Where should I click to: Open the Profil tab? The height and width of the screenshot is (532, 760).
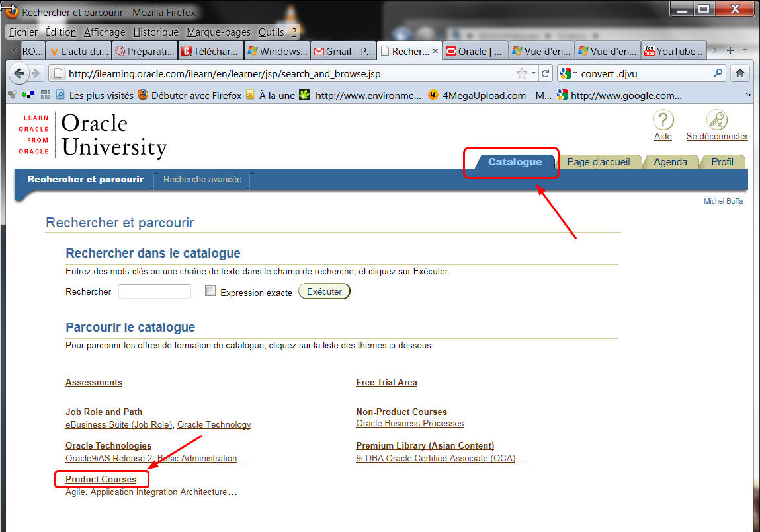(722, 162)
